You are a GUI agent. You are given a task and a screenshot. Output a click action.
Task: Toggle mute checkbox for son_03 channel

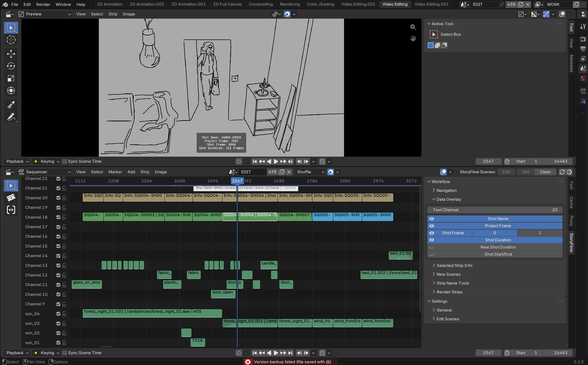(58, 323)
